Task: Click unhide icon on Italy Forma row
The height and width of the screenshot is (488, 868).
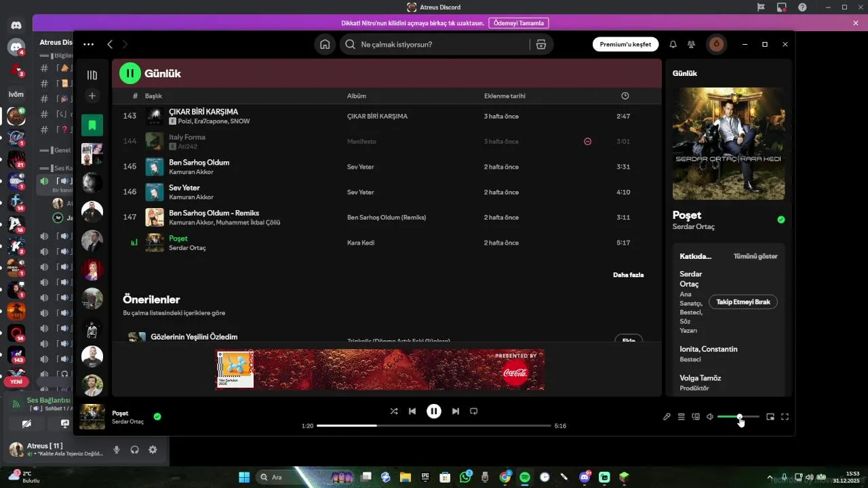Action: [x=588, y=142]
